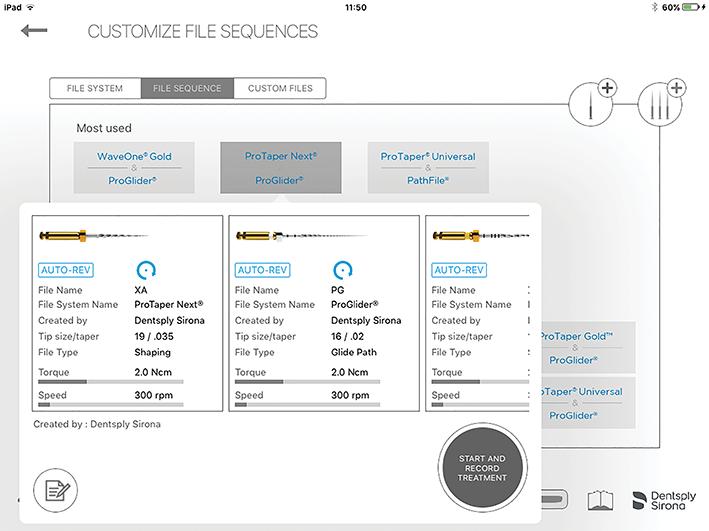Choose ProTaper Universal & ProGlider sequence
The height and width of the screenshot is (531, 709).
click(x=588, y=403)
